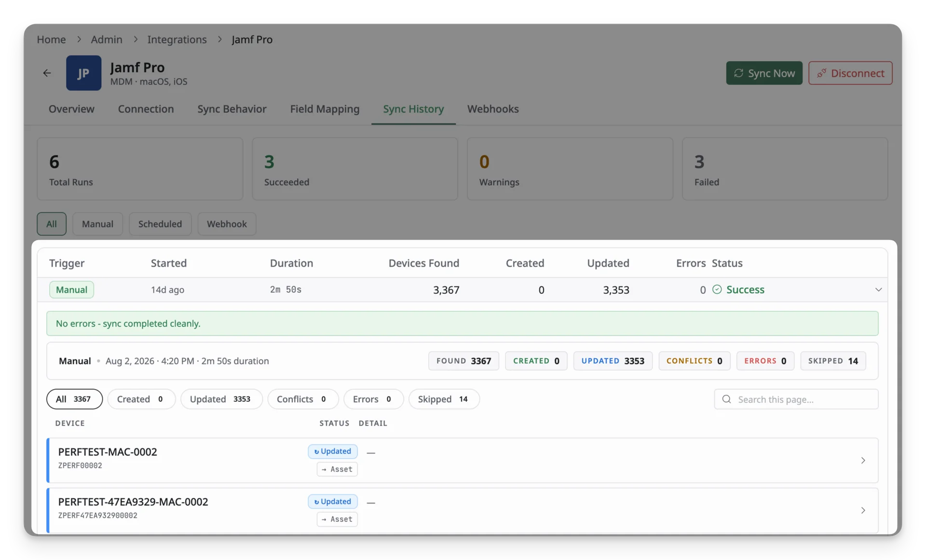Click the Updated badge on PERFTEST-47EA9329-MAC-0002
This screenshot has width=926, height=560.
(333, 502)
